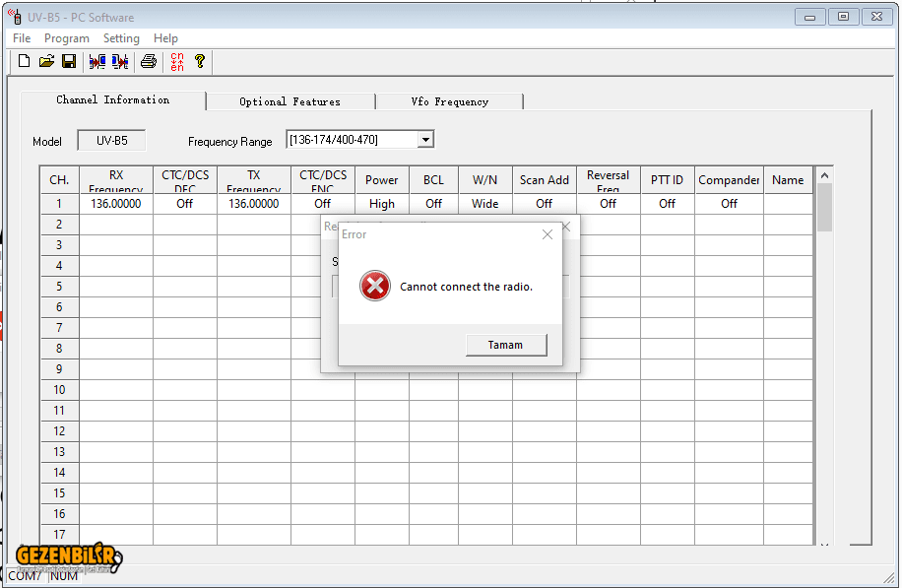902x588 pixels.
Task: Click the CTC/DCS DEC Off cell in row 1
Action: tap(185, 204)
